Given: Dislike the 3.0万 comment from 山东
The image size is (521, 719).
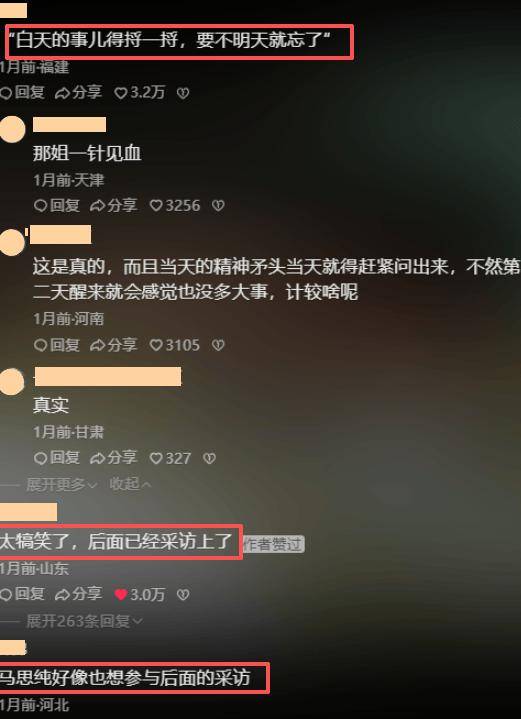Looking at the screenshot, I should 183,595.
